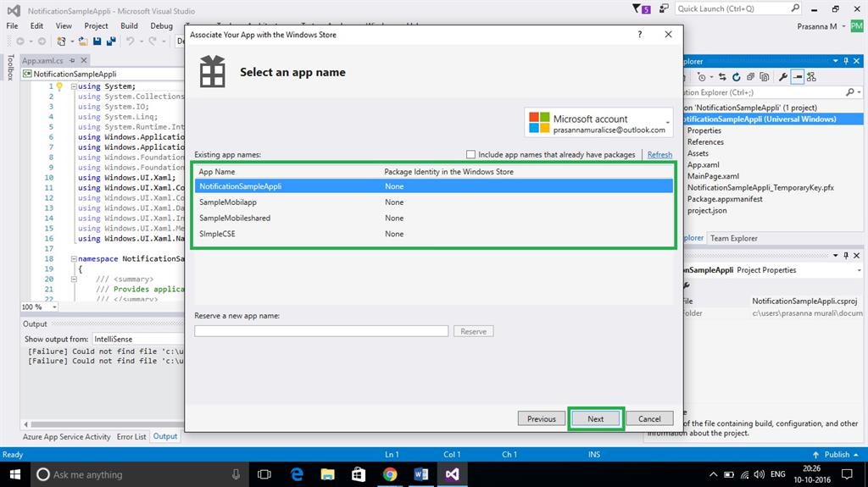Open the File menu
This screenshot has width=868, height=487.
(12, 25)
